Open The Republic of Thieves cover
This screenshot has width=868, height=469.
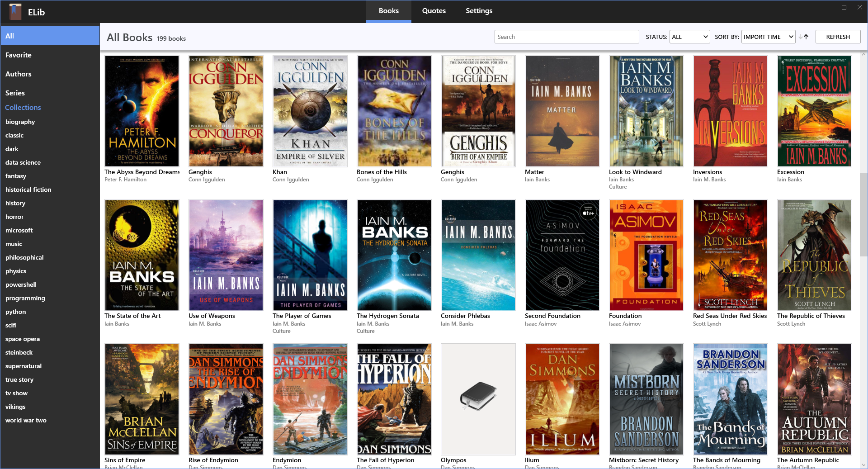click(x=815, y=255)
